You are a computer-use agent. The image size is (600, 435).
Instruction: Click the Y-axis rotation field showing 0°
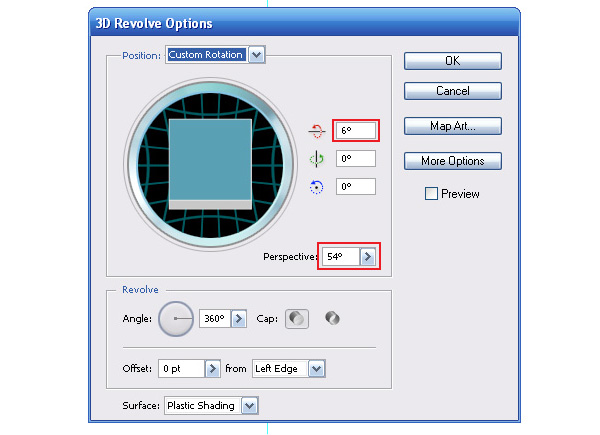point(356,158)
